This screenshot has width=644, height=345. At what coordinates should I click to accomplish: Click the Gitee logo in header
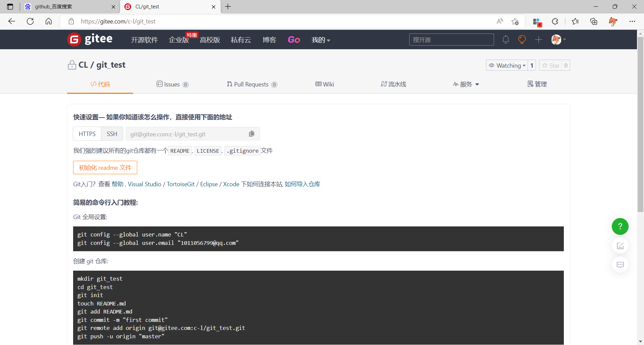90,40
